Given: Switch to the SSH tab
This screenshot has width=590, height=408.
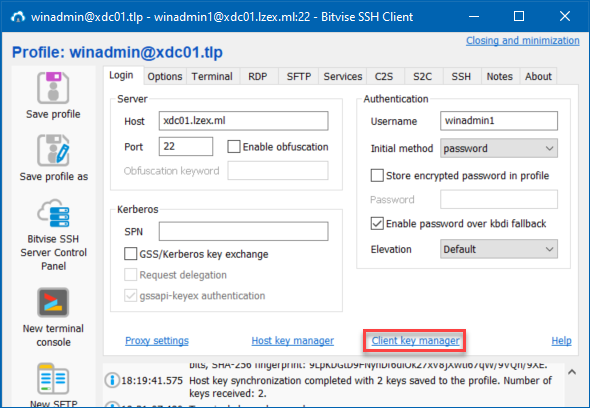Looking at the screenshot, I should (461, 76).
